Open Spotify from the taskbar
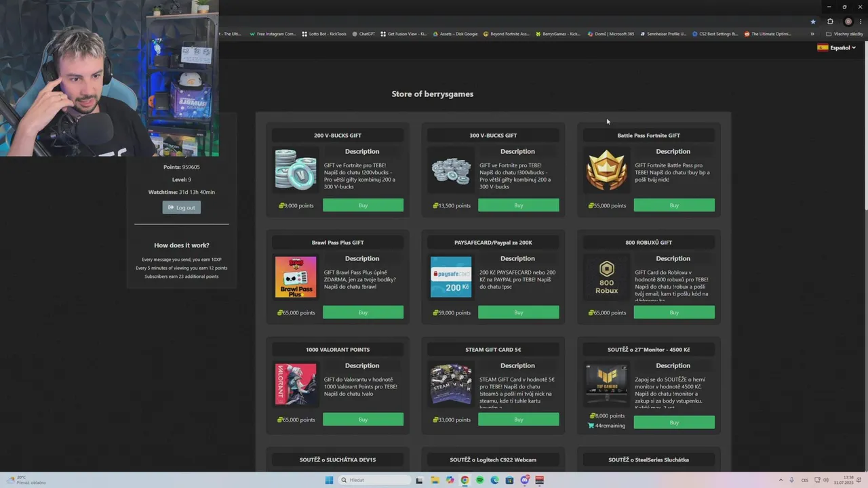 pyautogui.click(x=479, y=480)
